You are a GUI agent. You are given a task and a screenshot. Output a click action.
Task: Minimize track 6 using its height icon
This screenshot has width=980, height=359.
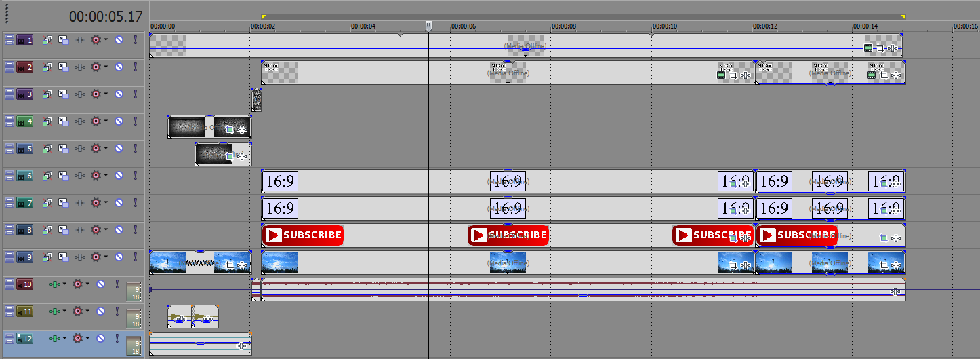point(9,176)
